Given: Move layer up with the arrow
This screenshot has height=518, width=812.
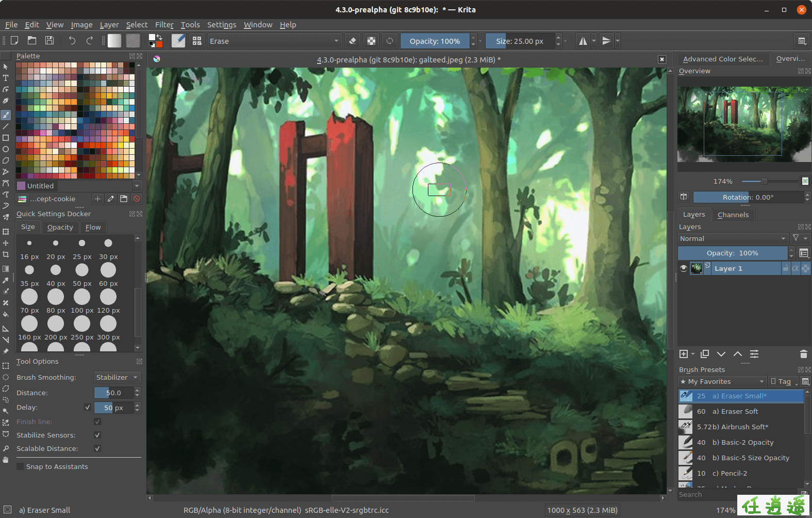Looking at the screenshot, I should [x=738, y=354].
